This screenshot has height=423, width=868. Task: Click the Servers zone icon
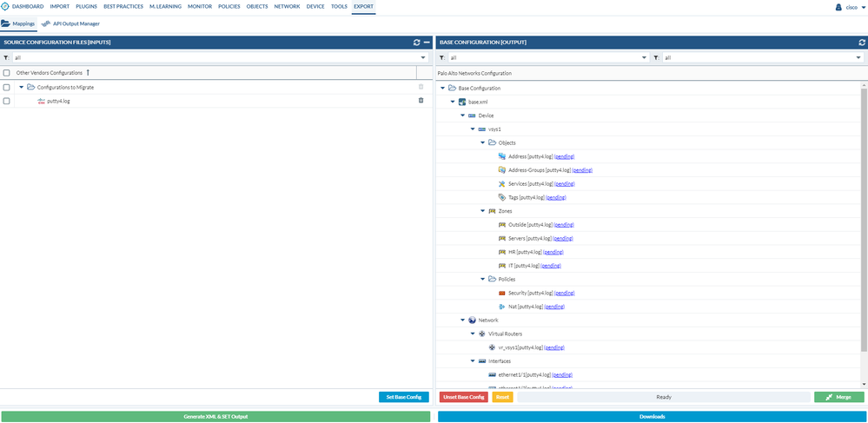pos(501,238)
